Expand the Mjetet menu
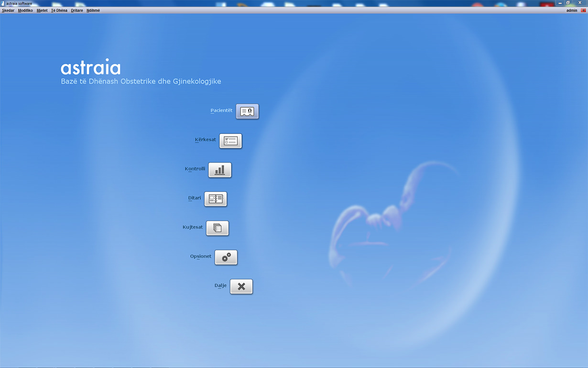Screen dimensions: 588x368 42,11
